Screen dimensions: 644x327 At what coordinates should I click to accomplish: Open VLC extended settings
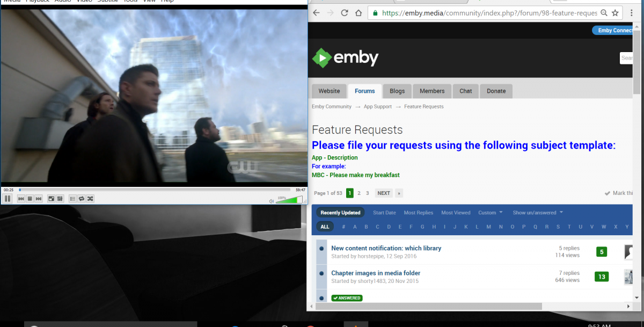tap(60, 199)
